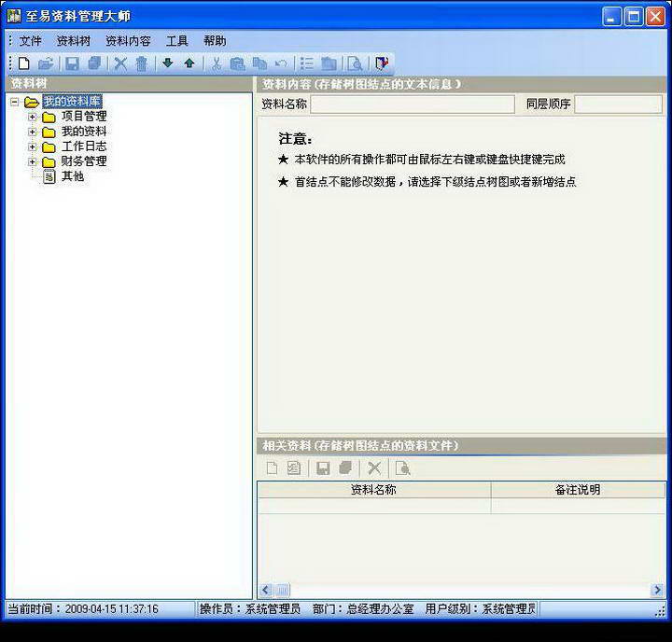Viewport: 672px width, 642px height.
Task: Click the New document icon in main toolbar
Action: pos(24,63)
